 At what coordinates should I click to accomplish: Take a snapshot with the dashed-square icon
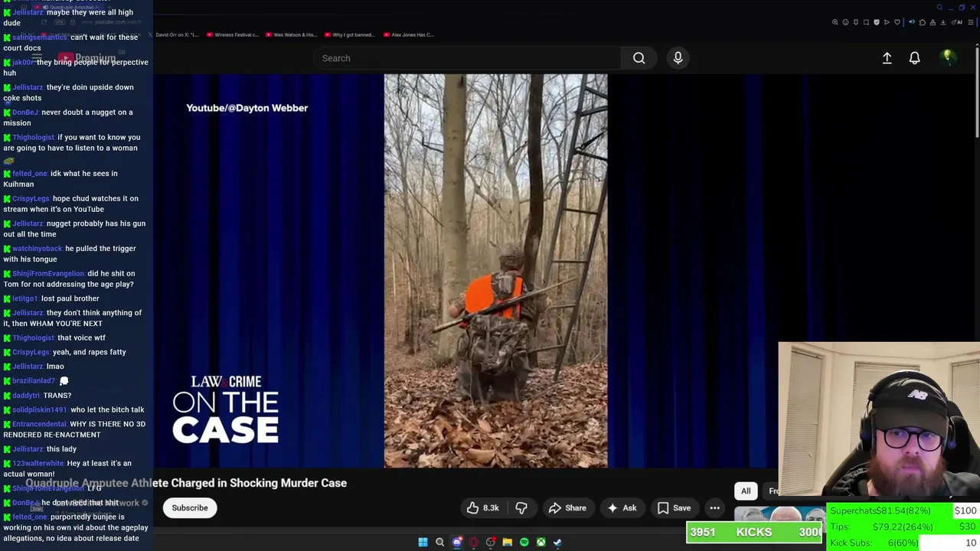pos(866,22)
